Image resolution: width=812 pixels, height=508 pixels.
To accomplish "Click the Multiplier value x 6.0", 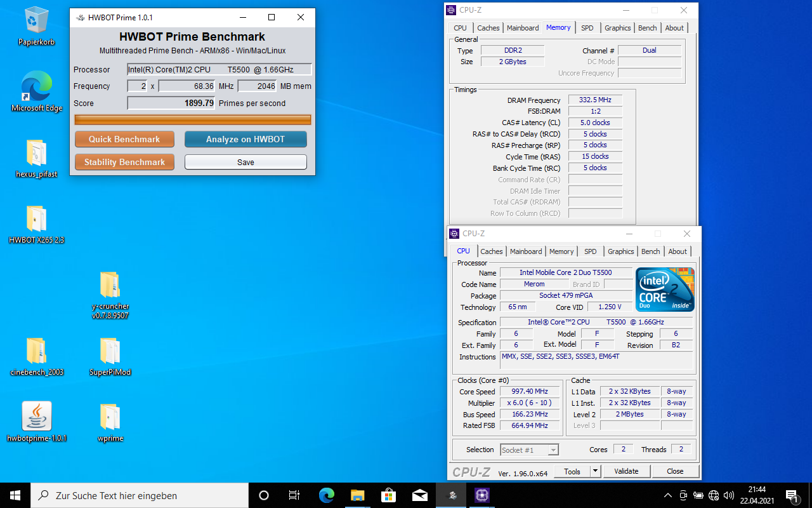I will (x=531, y=403).
